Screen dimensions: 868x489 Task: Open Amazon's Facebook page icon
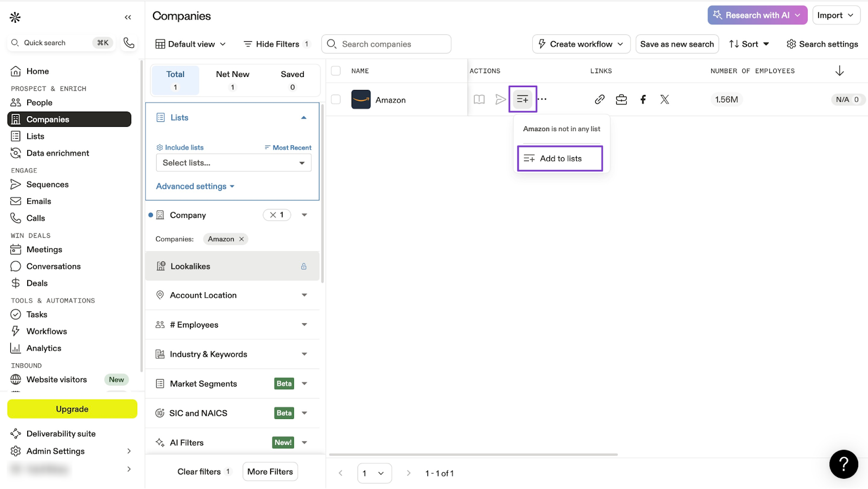[x=643, y=100]
